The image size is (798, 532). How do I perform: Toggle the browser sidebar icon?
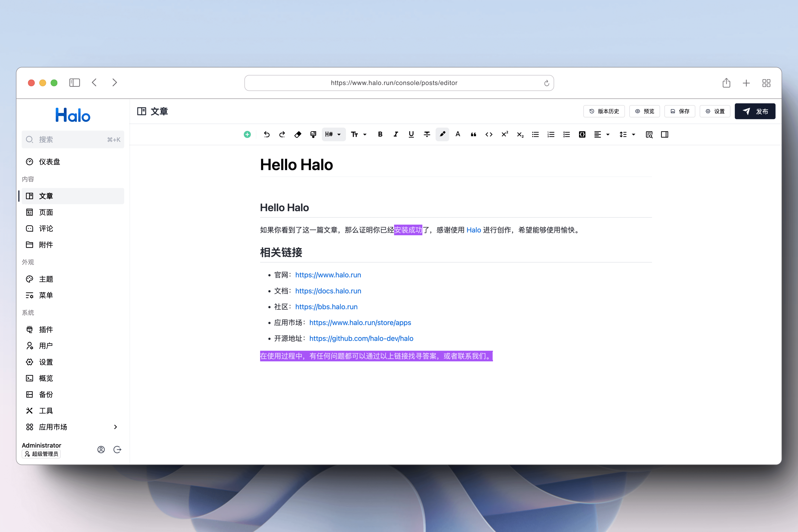[75, 83]
